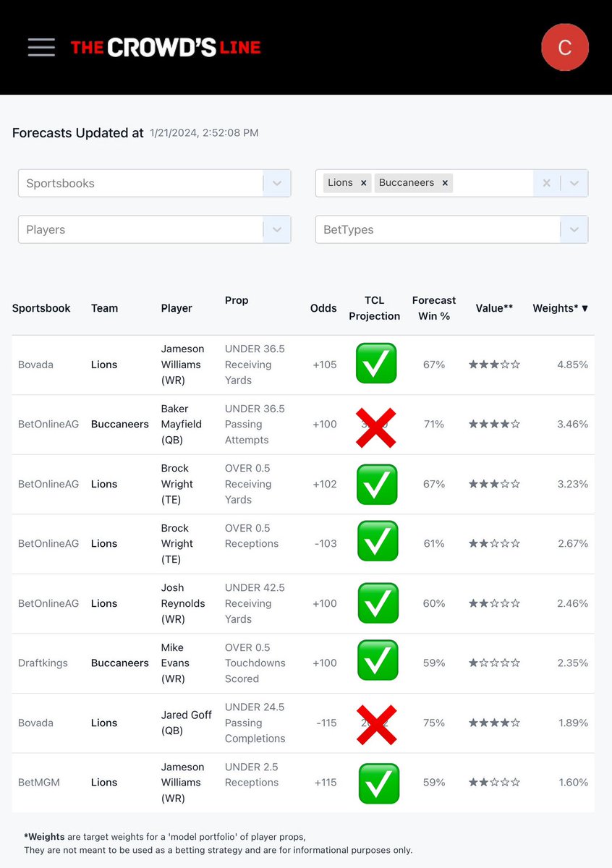Focus the Players filter field

154,229
